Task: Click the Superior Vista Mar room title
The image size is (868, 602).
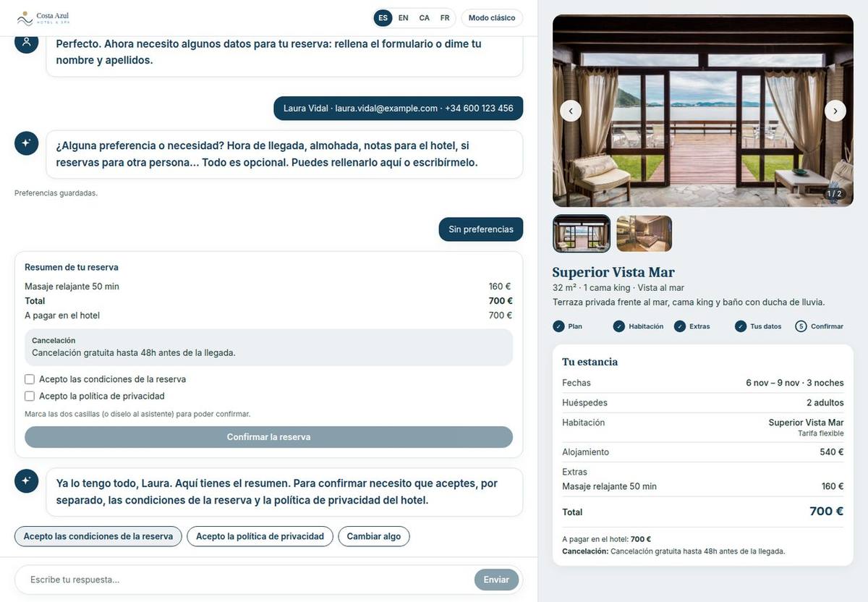Action: (x=613, y=272)
